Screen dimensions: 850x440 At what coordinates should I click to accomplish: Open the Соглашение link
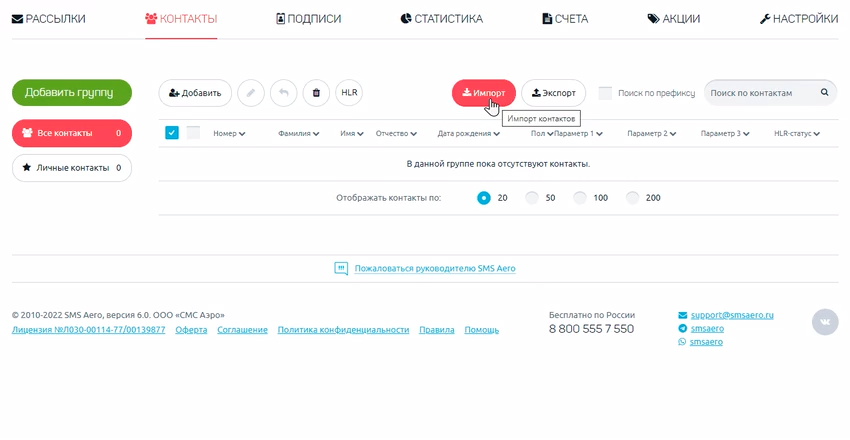[242, 329]
